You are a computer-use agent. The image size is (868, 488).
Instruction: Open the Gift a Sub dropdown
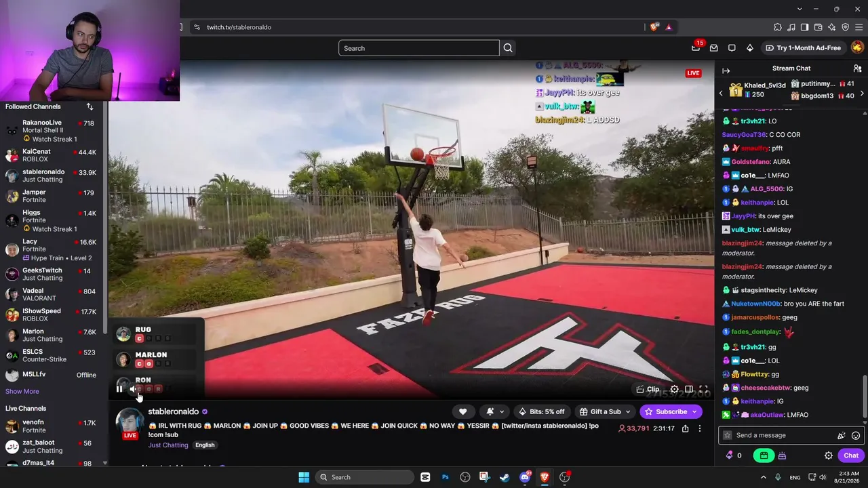click(605, 411)
